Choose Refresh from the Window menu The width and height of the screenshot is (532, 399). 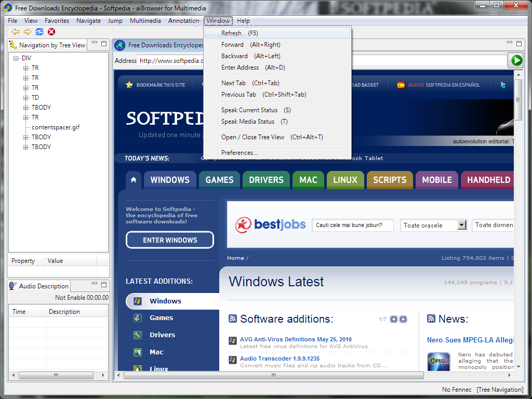tap(277, 33)
